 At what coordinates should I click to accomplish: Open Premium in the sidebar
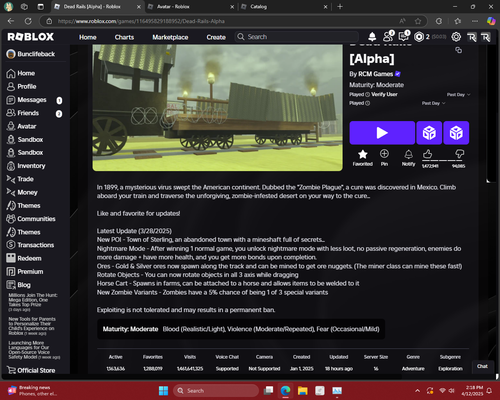coord(25,272)
